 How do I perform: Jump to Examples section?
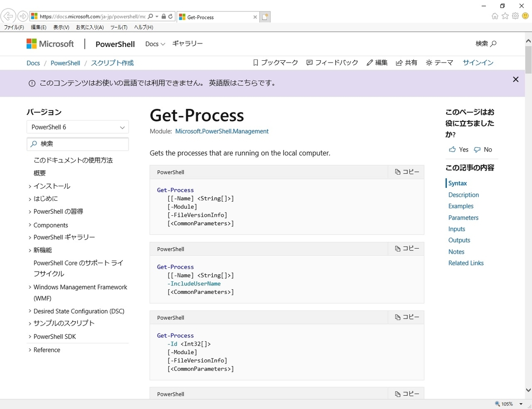[x=461, y=206]
